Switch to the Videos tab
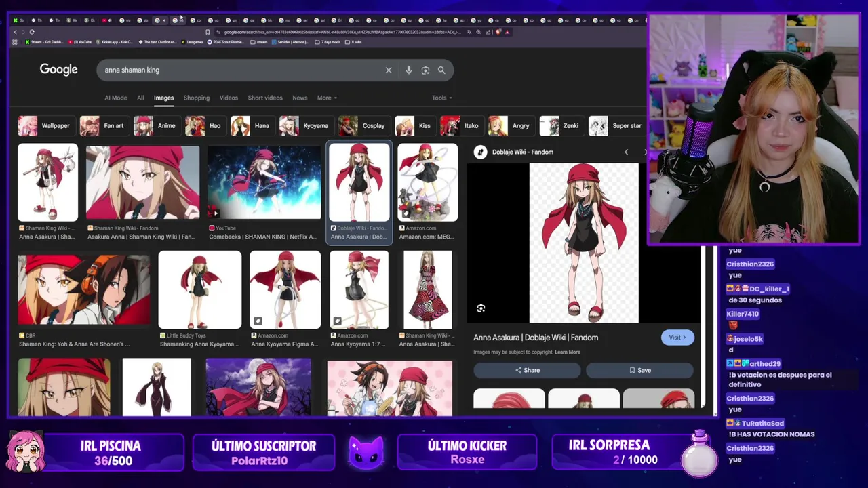The image size is (868, 488). point(229,98)
